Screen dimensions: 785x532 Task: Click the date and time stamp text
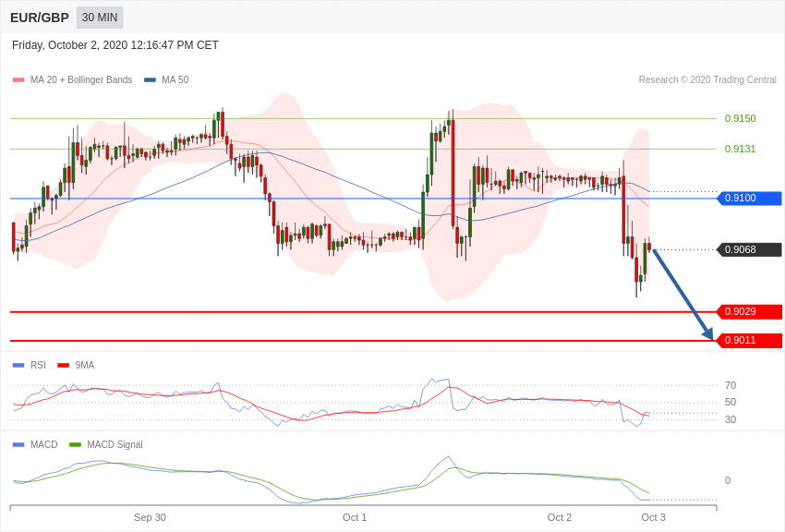pyautogui.click(x=115, y=45)
